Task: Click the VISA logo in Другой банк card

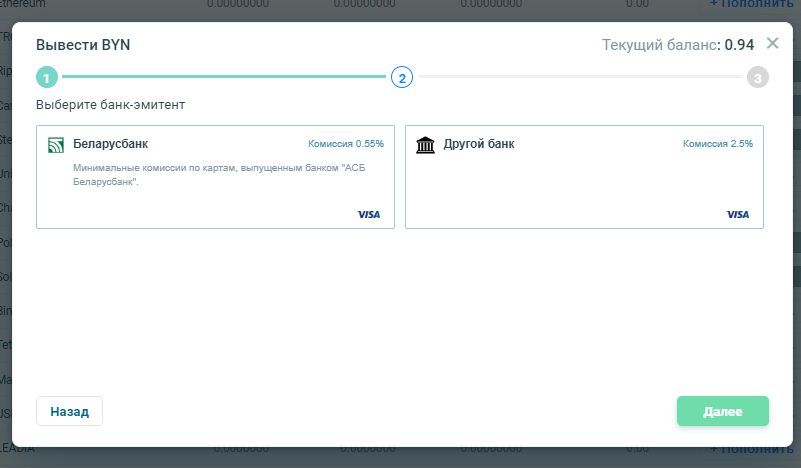Action: 738,214
